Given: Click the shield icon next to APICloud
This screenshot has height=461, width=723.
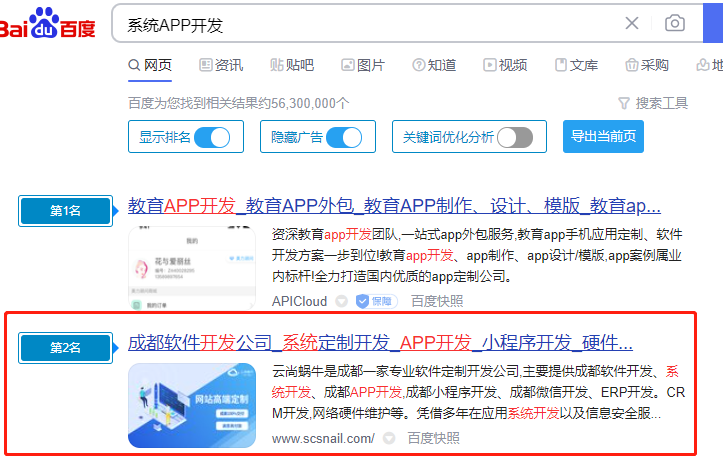Looking at the screenshot, I should [341, 301].
